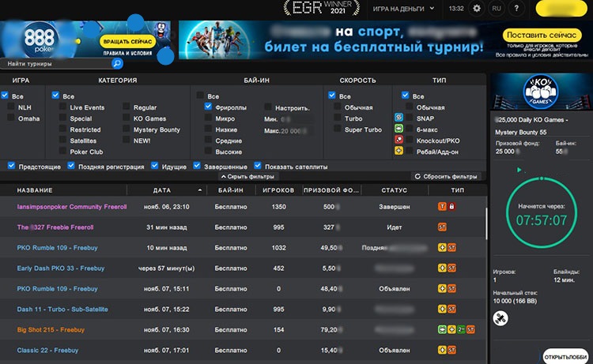Screen dimensions: 593x364
Task: Click ВРАЩАТЬ СЕЙЧАС banner button
Action: (127, 42)
